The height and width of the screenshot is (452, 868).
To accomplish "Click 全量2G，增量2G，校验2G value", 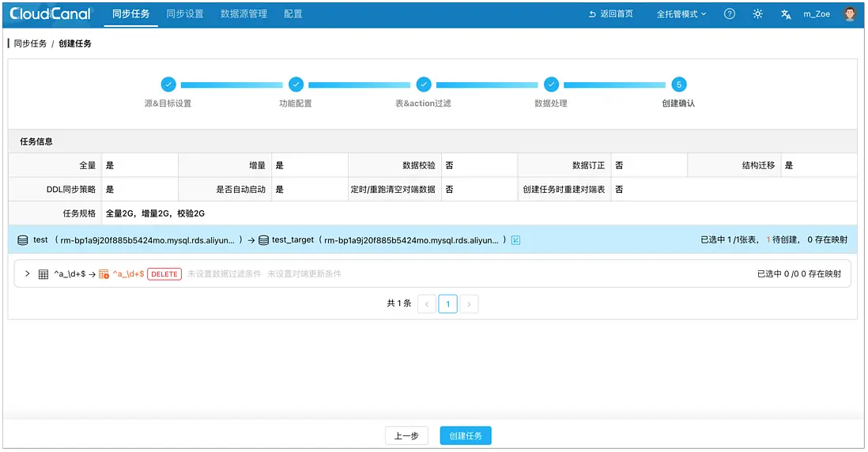I will click(x=156, y=213).
